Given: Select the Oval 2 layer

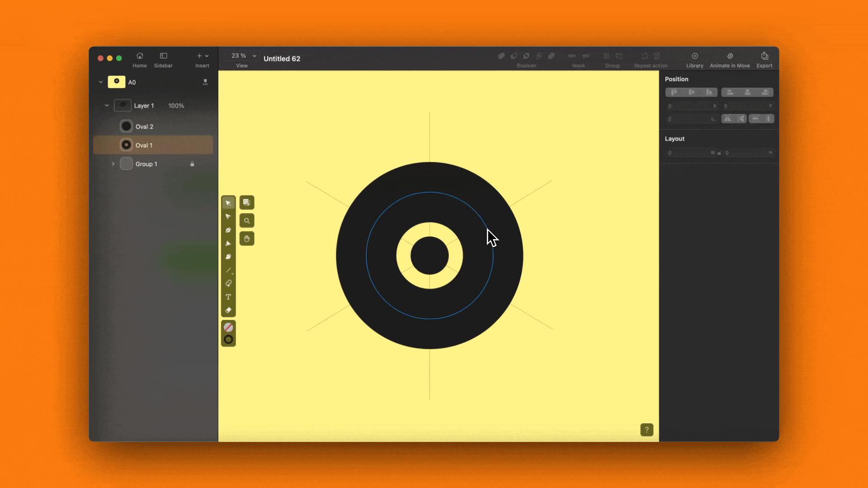Looking at the screenshot, I should tap(153, 127).
